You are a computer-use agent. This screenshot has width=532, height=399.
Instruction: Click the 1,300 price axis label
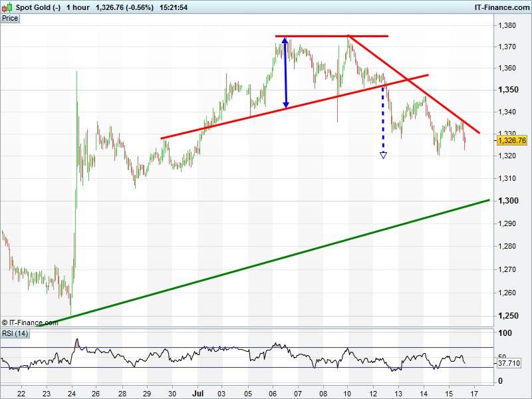(508, 201)
